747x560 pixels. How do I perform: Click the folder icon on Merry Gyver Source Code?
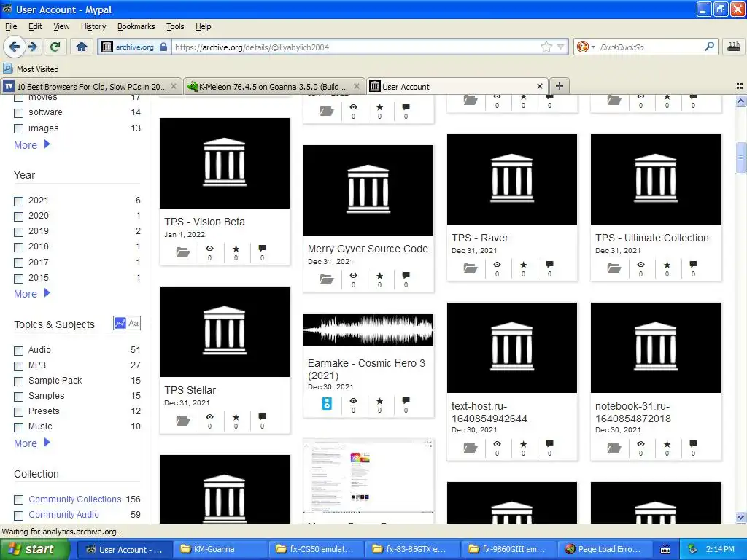(x=326, y=279)
